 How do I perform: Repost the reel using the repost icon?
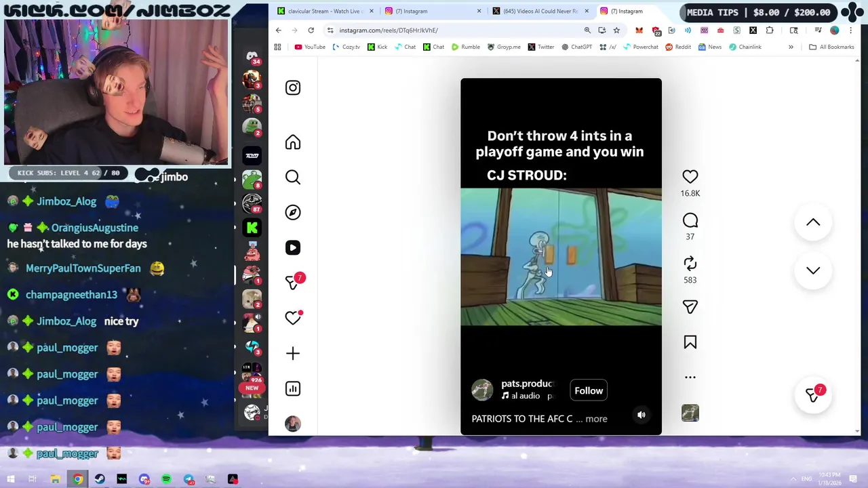click(690, 264)
